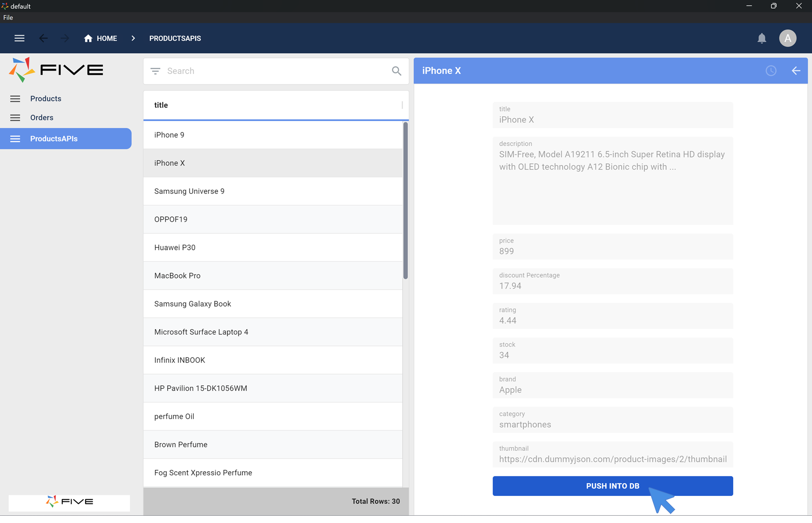
Task: Navigate back with the toolbar back arrow
Action: [44, 38]
